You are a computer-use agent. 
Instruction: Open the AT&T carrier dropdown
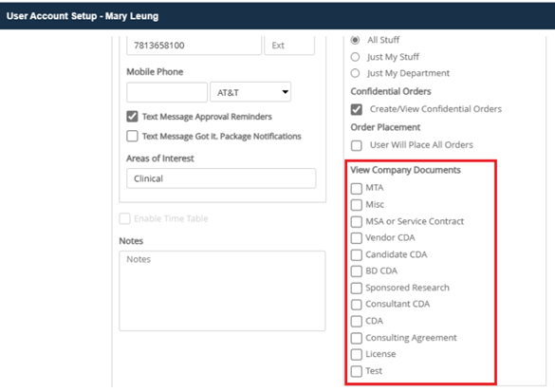pos(250,92)
